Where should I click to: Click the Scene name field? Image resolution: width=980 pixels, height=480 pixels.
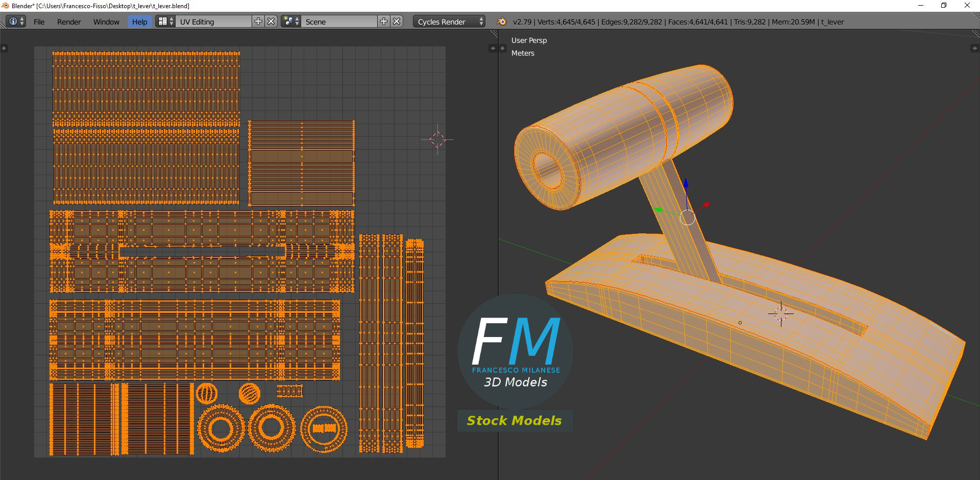(339, 21)
